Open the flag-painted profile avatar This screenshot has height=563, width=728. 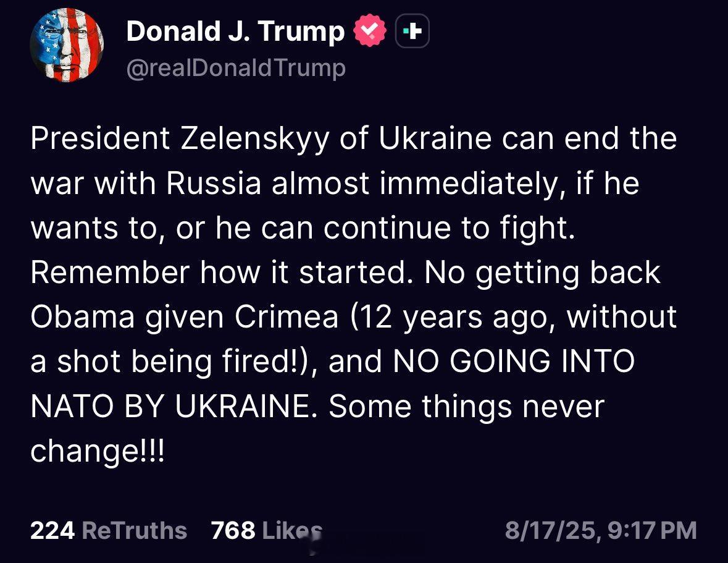67,45
